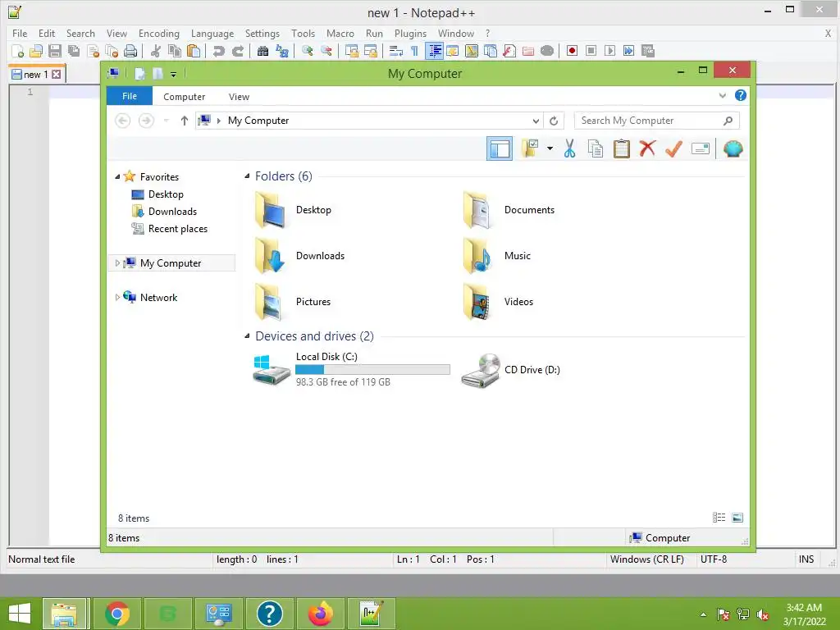Click the clipboard Paste icon in Explorer toolbar
The image size is (840, 630).
pos(622,148)
